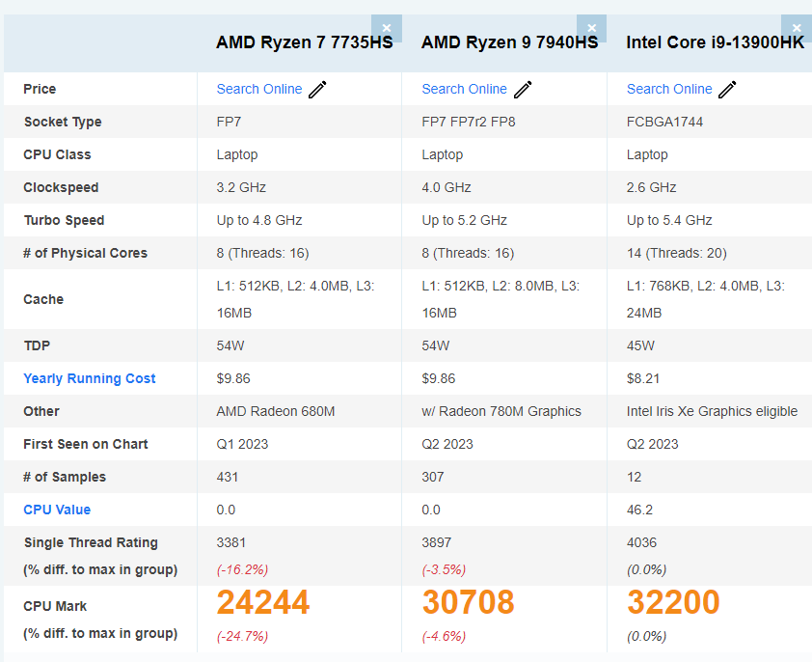Click the sample count 307

click(x=433, y=477)
